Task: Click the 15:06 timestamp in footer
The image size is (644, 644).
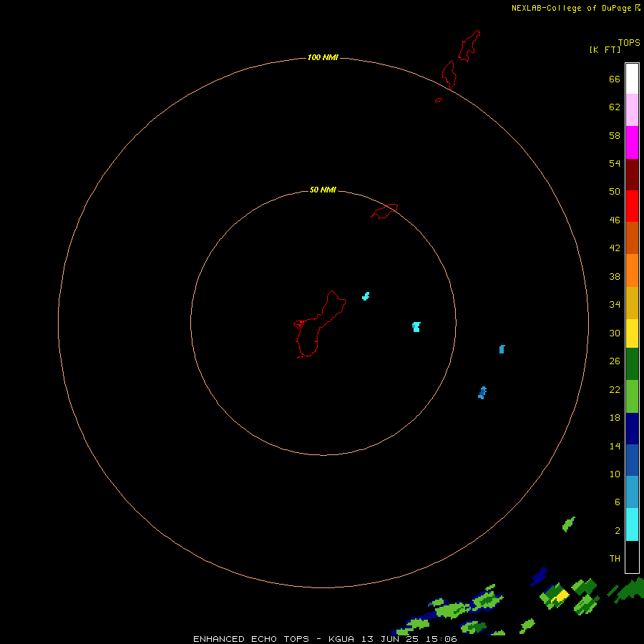Action: point(441,639)
